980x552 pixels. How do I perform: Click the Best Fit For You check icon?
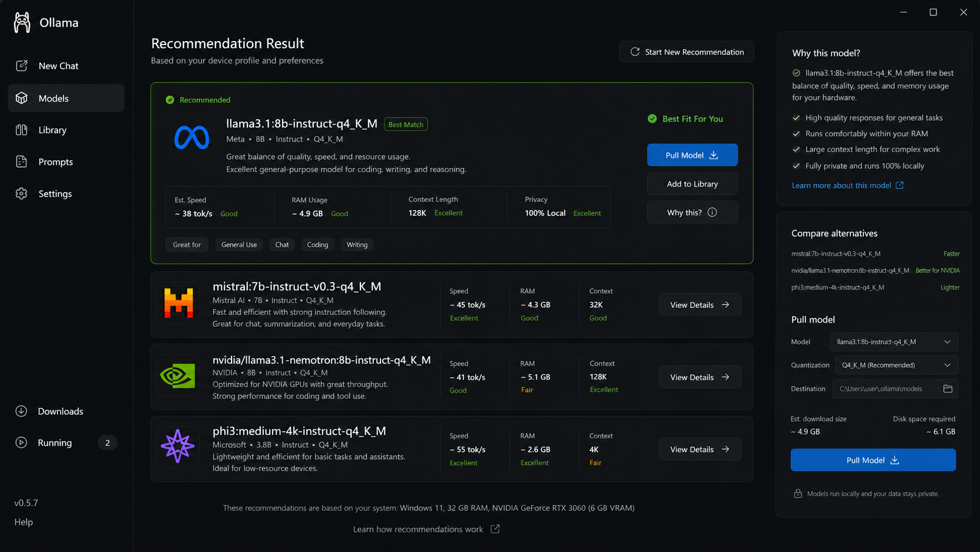coord(652,118)
